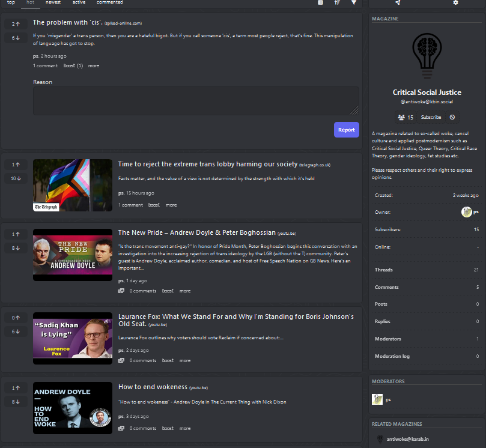Click into the Reason text field
This screenshot has width=486, height=448.
pyautogui.click(x=196, y=101)
